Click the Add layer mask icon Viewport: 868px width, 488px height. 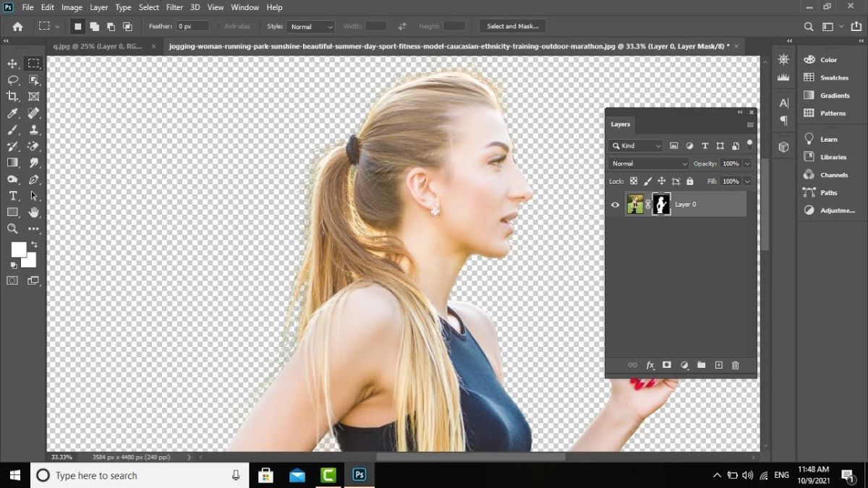click(x=667, y=366)
